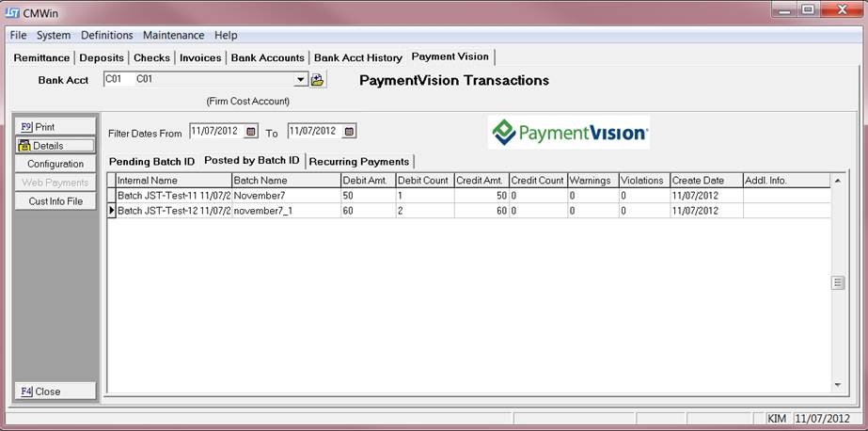Click the PaymentVision logo
The width and height of the screenshot is (868, 431).
coord(568,133)
